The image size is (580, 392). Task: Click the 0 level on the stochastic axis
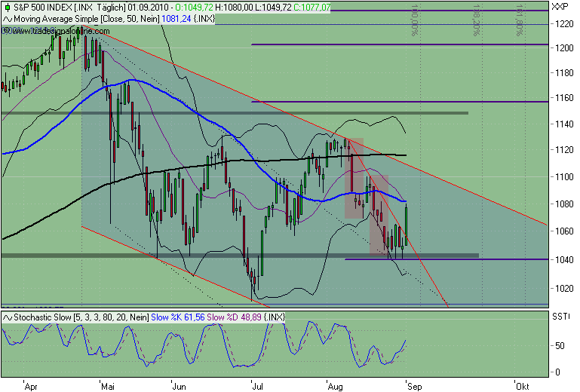[x=558, y=372]
